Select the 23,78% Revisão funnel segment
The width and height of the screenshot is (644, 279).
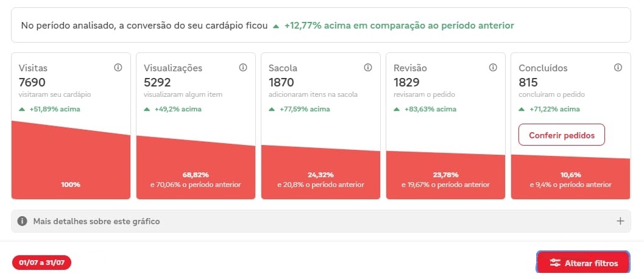coord(445,178)
